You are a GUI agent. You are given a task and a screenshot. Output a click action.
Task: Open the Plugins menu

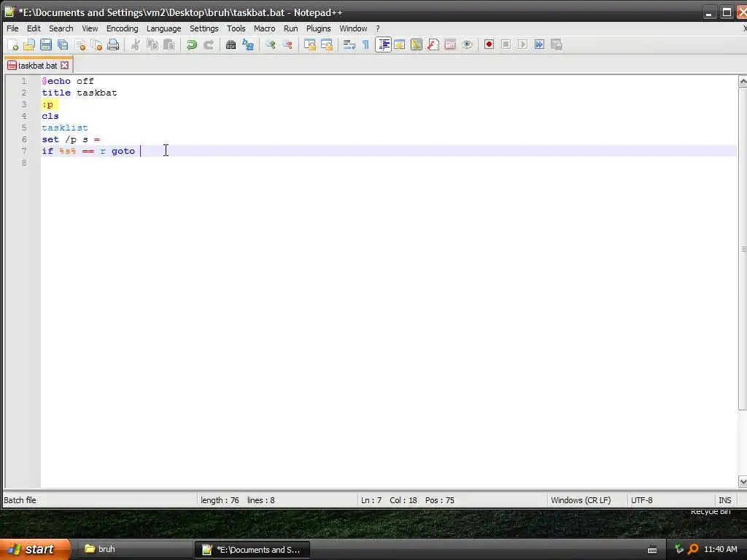(x=318, y=28)
